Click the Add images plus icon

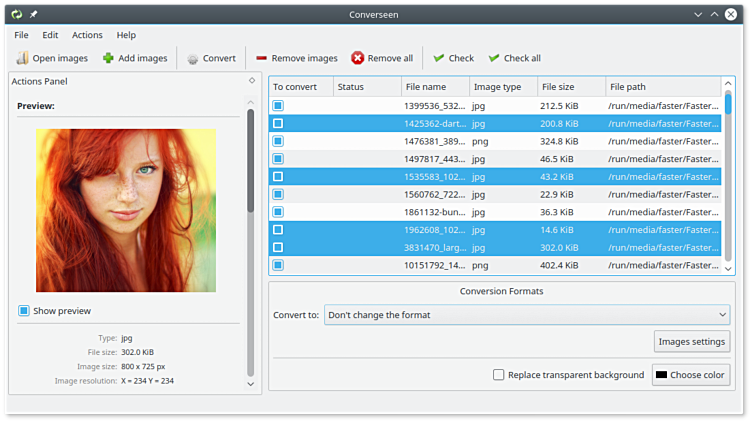click(108, 58)
